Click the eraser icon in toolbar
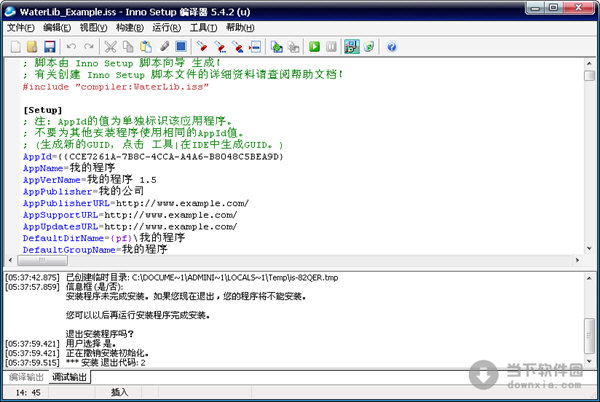 163,47
